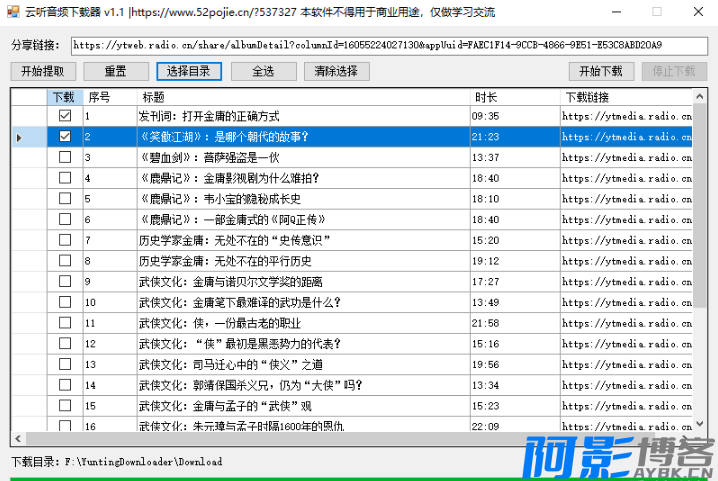This screenshot has height=481, width=718.
Task: Click the 标题 column header
Action: click(300, 97)
